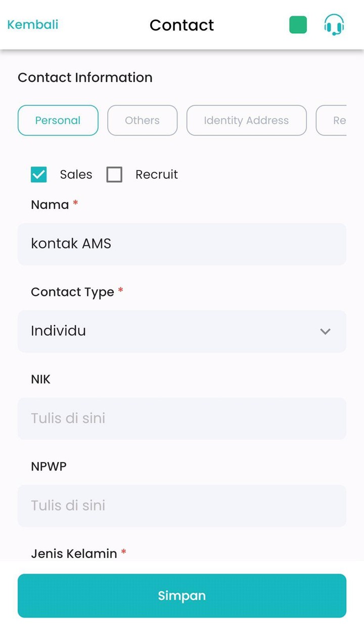This screenshot has height=631, width=364.
Task: Toggle the Sales checkmark off
Action: click(38, 174)
